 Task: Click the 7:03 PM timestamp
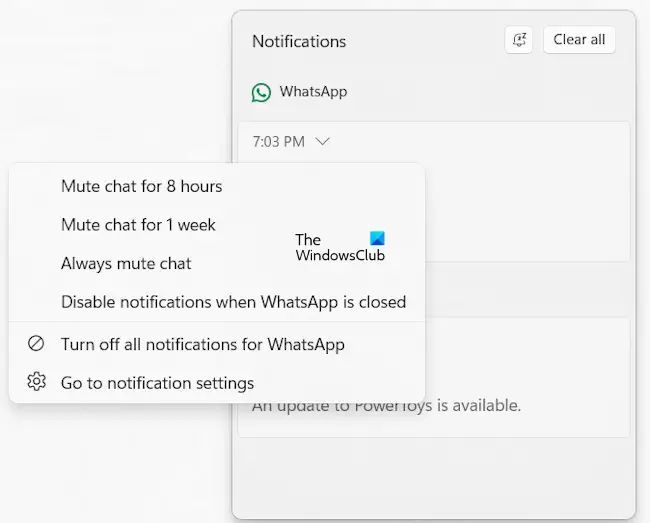click(x=279, y=142)
